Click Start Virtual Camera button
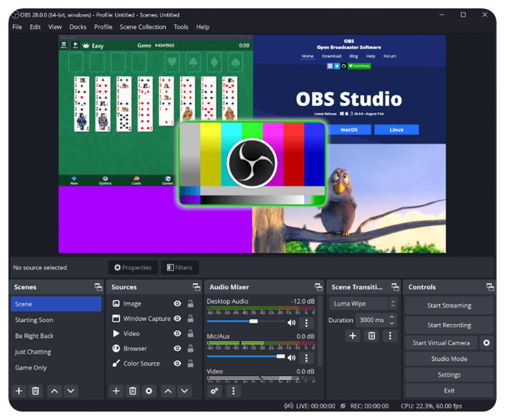Viewport: 505px width, 420px height. [442, 343]
